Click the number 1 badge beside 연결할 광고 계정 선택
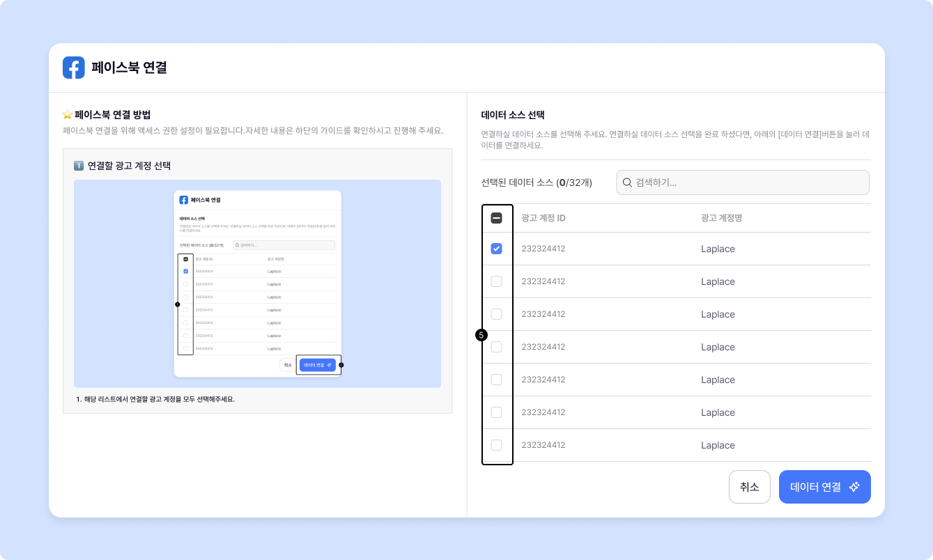This screenshot has width=933, height=560. coord(79,166)
